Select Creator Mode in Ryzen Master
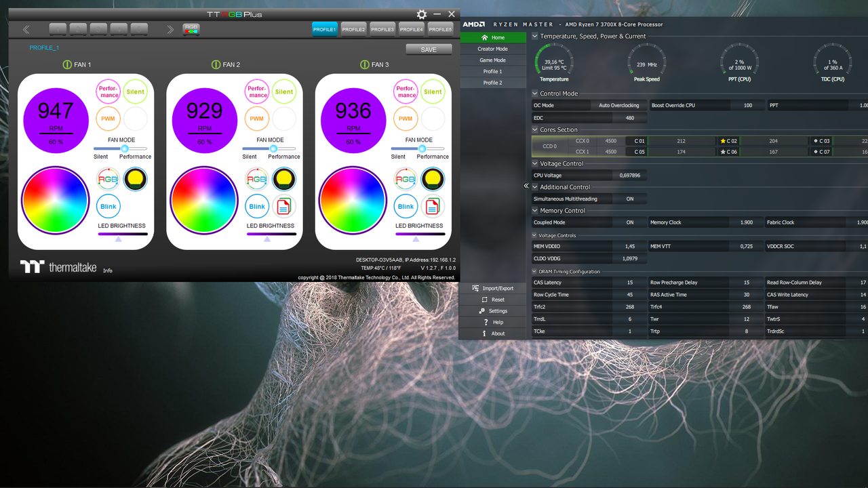868x488 pixels. tap(493, 49)
